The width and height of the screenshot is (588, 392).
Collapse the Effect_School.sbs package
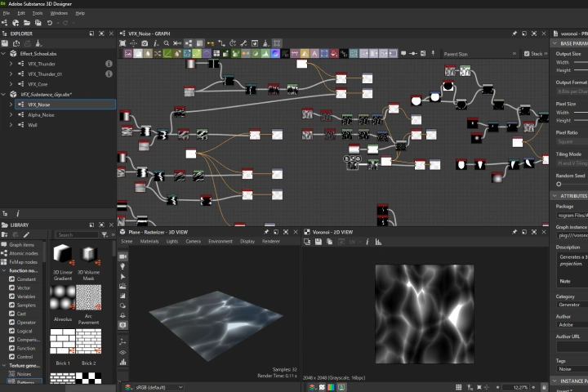(4, 54)
